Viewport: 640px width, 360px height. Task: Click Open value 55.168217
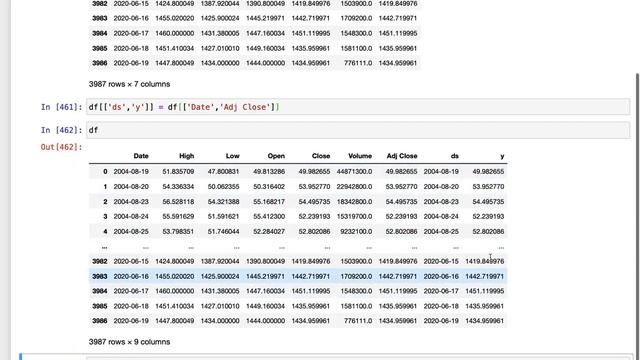coord(269,202)
